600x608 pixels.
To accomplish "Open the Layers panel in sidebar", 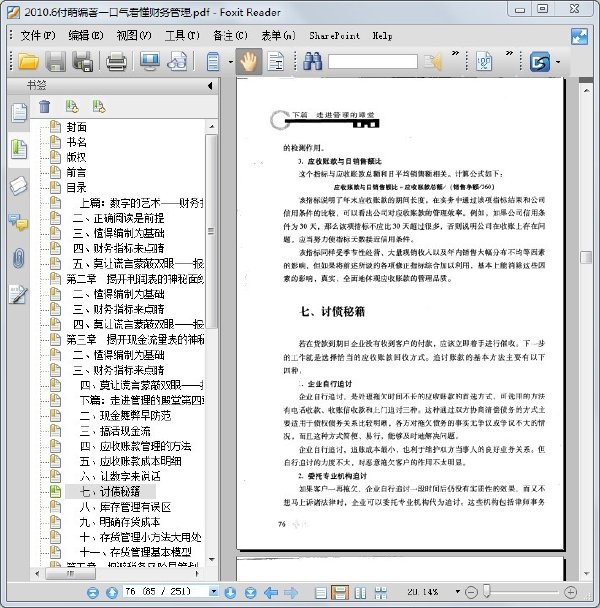I will point(18,185).
